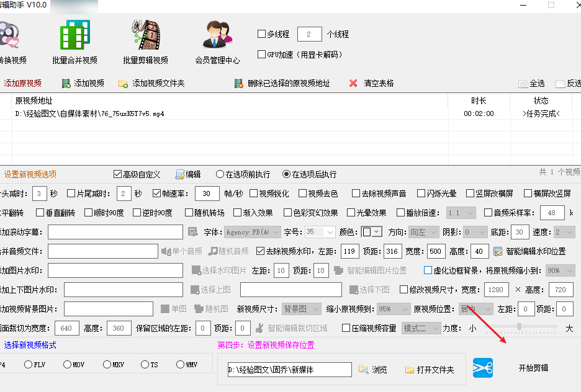Open the 批量剪辑视频 film icon
This screenshot has height=392, width=581.
point(145,35)
